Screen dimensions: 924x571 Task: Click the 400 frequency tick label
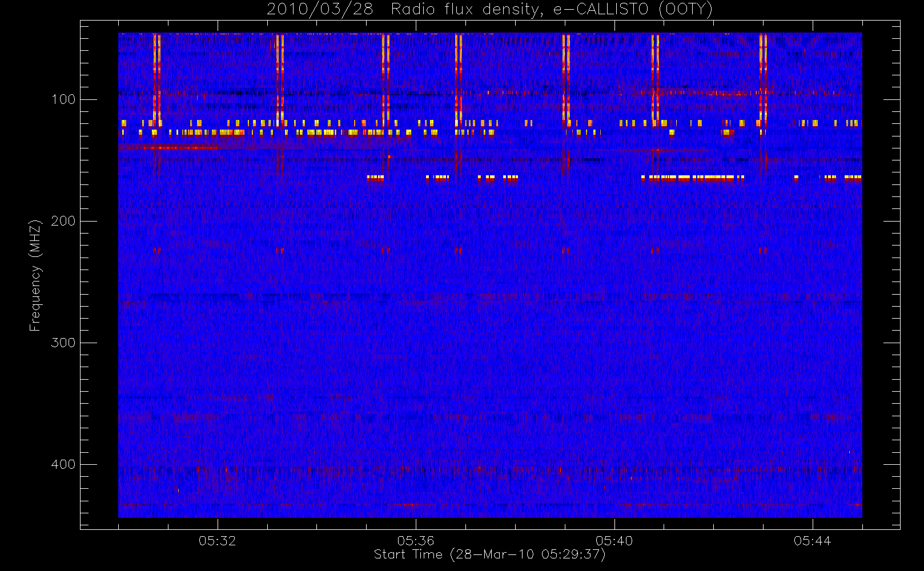click(63, 464)
